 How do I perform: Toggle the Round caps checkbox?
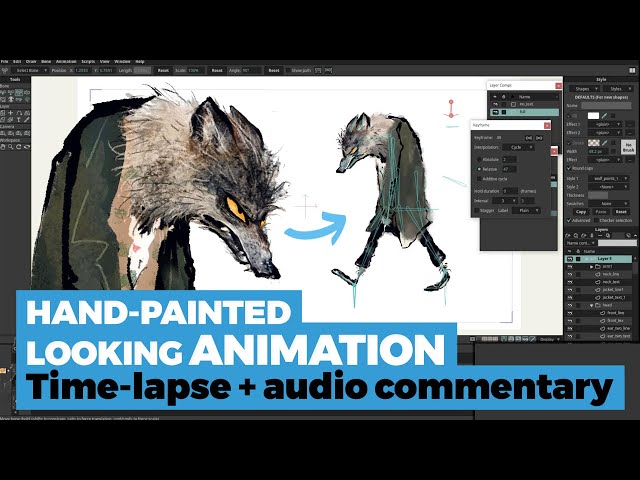coord(569,168)
